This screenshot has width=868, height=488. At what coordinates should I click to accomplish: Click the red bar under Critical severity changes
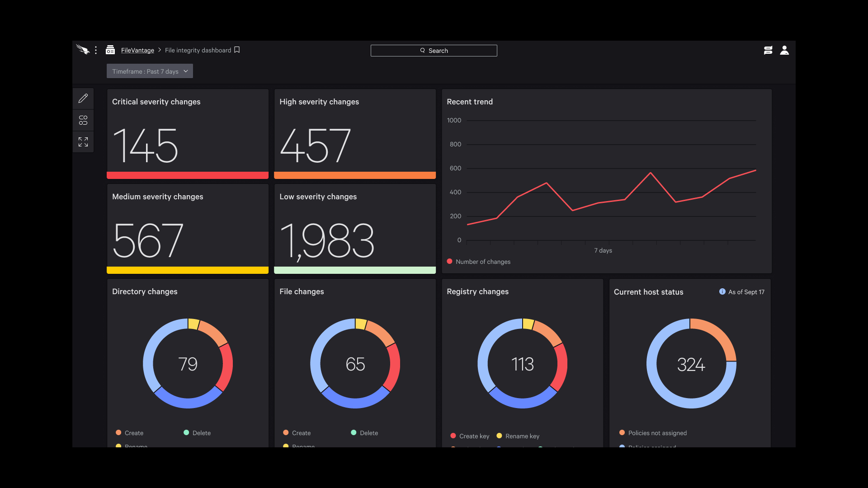pyautogui.click(x=188, y=175)
